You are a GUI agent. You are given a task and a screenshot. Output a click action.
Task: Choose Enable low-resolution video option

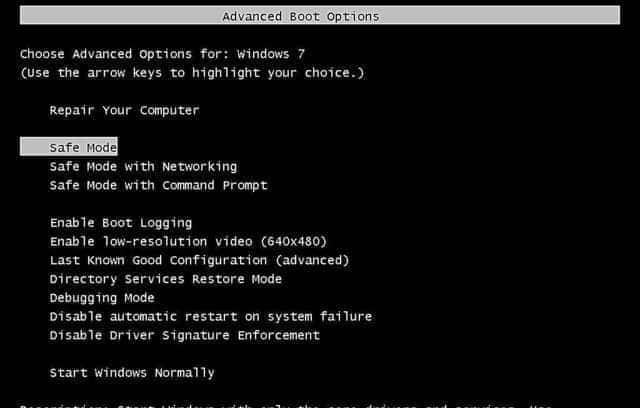[x=188, y=241]
